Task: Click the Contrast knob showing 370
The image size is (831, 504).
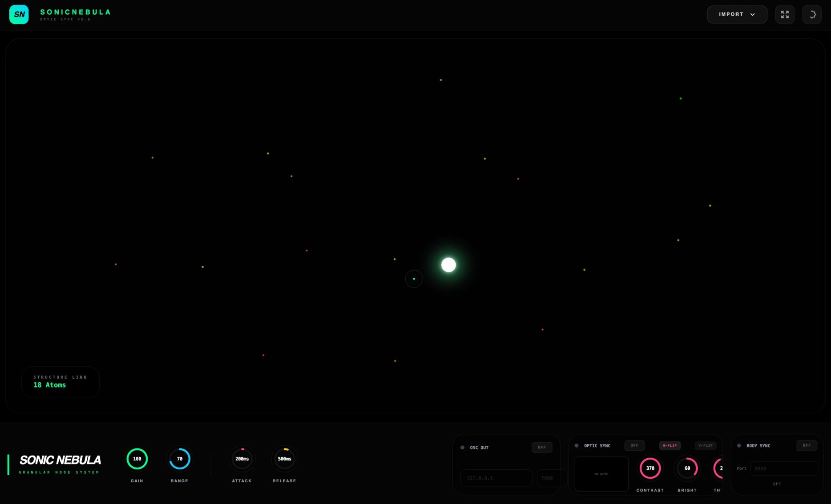Action: (x=650, y=468)
